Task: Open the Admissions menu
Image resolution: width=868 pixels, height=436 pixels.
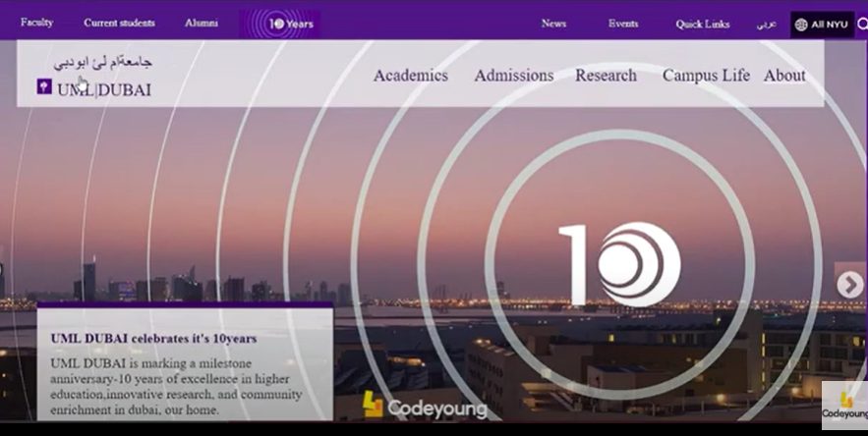Action: coord(513,76)
